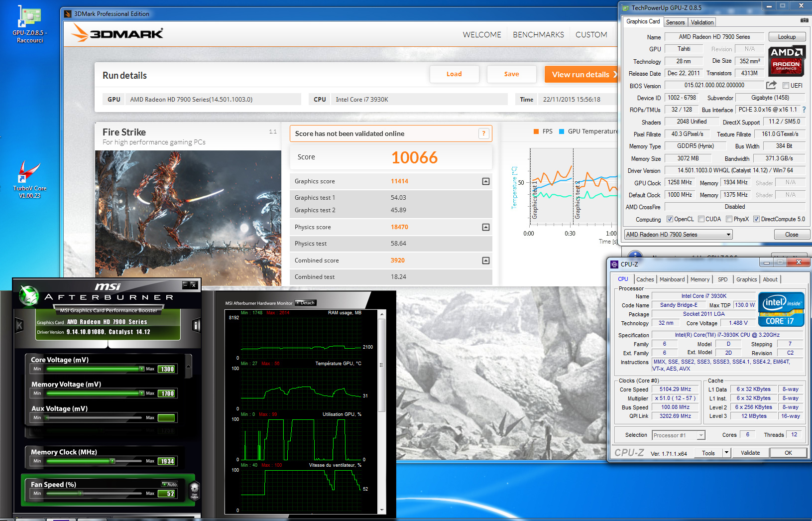
Task: Click the GPU-Z title bar app icon
Action: coord(626,7)
